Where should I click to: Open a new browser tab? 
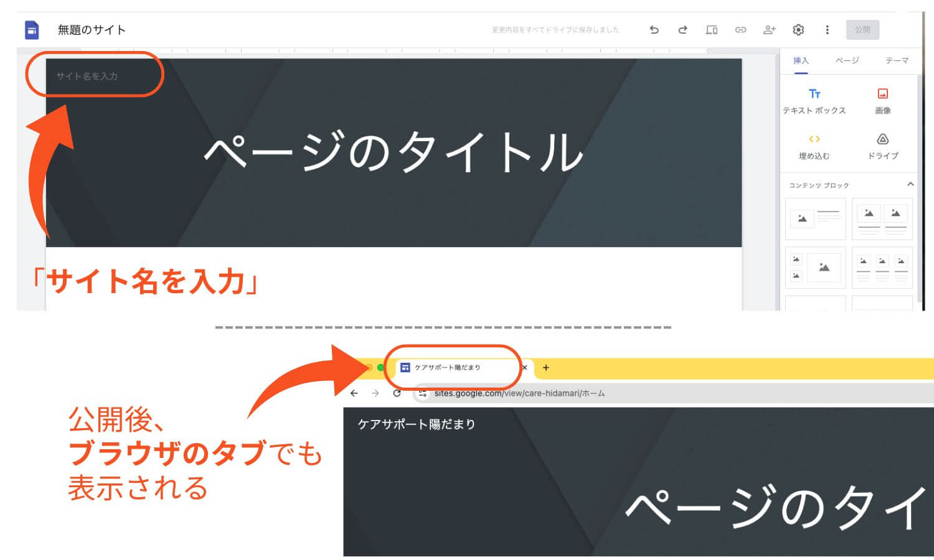click(545, 368)
